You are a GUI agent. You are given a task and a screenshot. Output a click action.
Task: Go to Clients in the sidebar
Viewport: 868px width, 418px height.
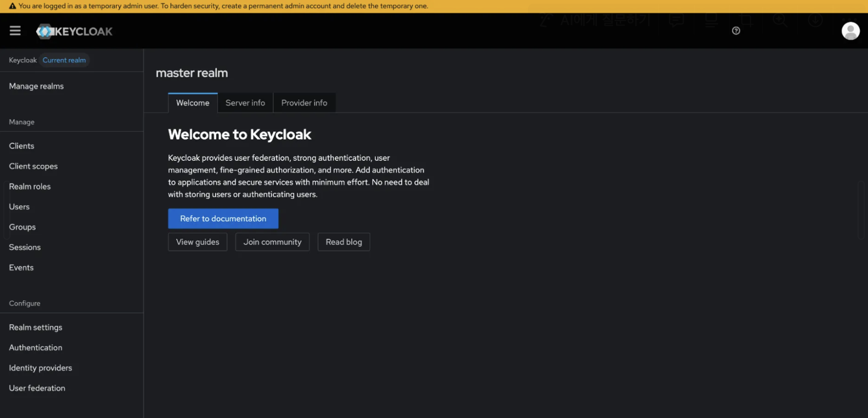(22, 146)
